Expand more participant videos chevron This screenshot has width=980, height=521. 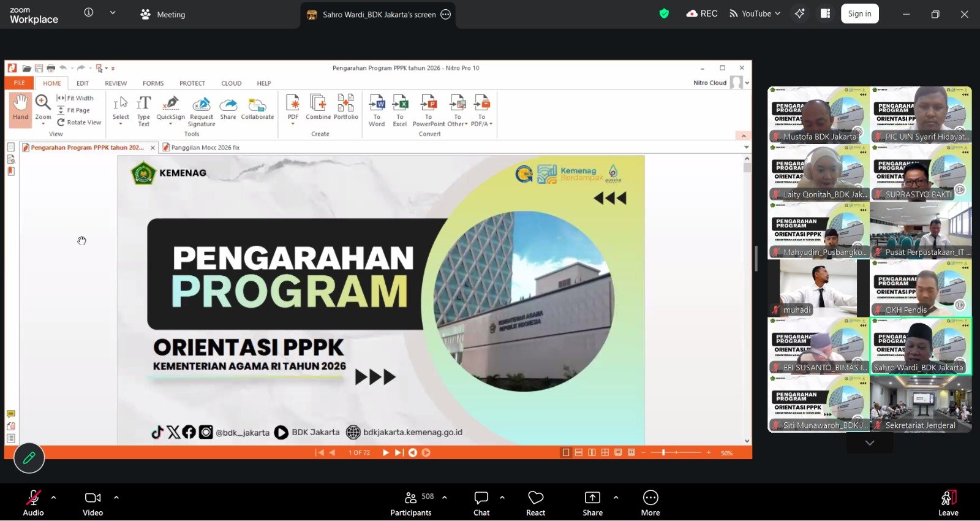(x=869, y=443)
